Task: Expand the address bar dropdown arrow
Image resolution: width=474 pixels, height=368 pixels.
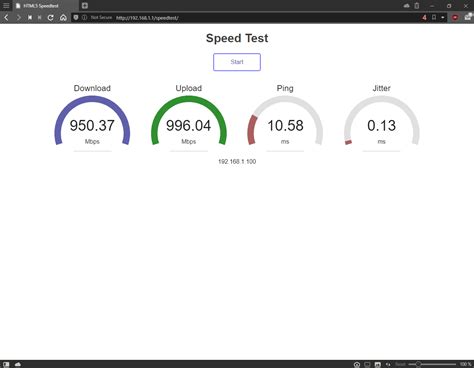Action: coord(443,17)
